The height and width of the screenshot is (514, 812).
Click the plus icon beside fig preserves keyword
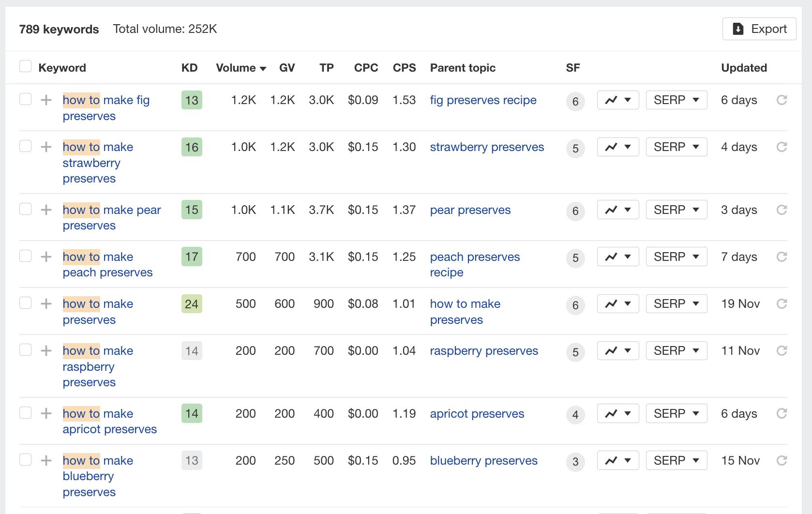click(46, 100)
